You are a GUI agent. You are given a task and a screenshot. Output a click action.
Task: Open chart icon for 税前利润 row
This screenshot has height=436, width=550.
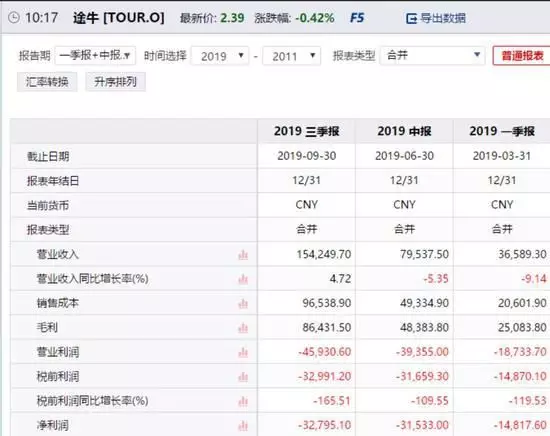tap(243, 377)
